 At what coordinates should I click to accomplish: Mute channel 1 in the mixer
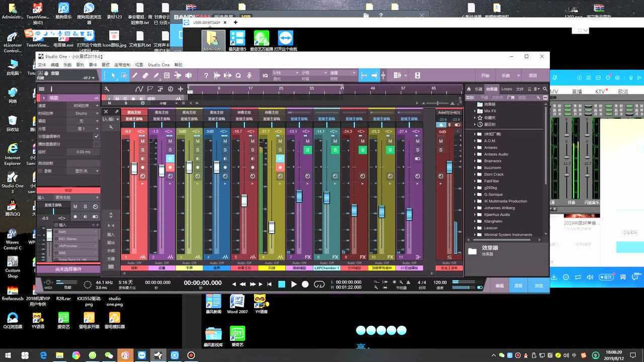(142, 141)
